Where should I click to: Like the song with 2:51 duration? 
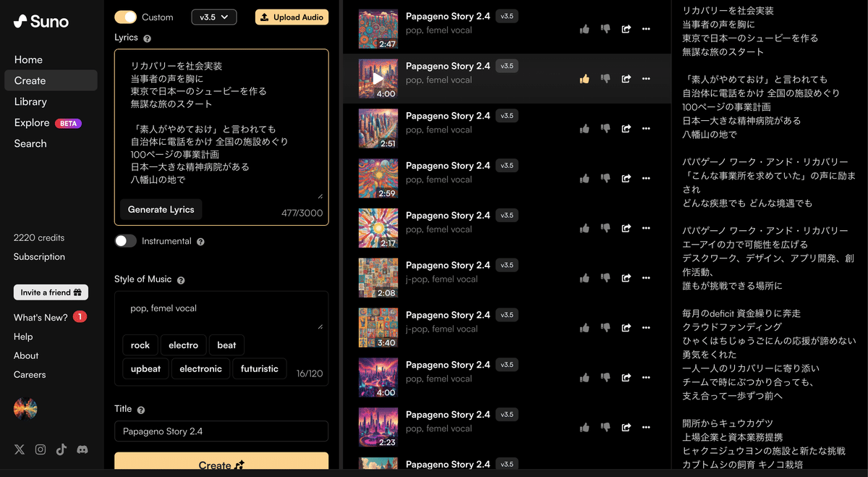(x=584, y=129)
